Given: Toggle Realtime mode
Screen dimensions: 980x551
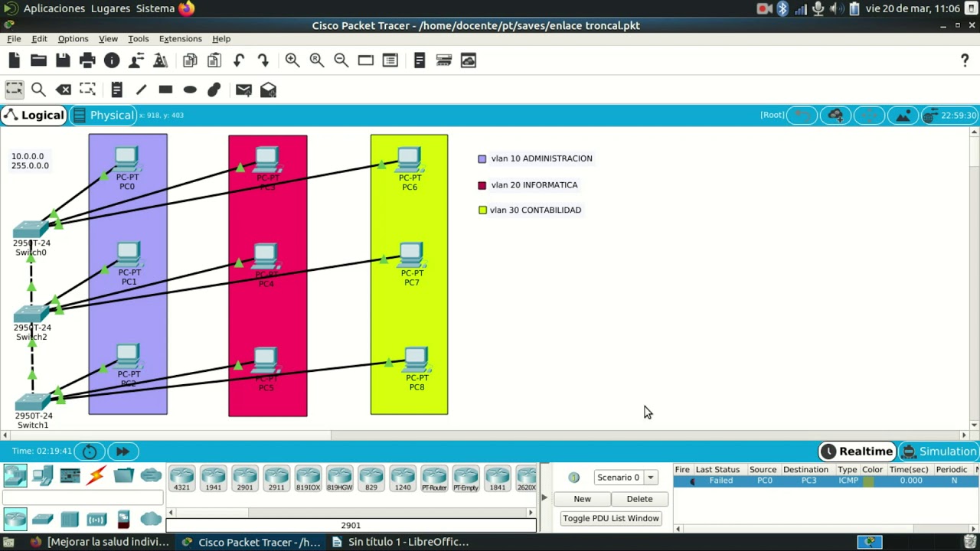Looking at the screenshot, I should 857,452.
